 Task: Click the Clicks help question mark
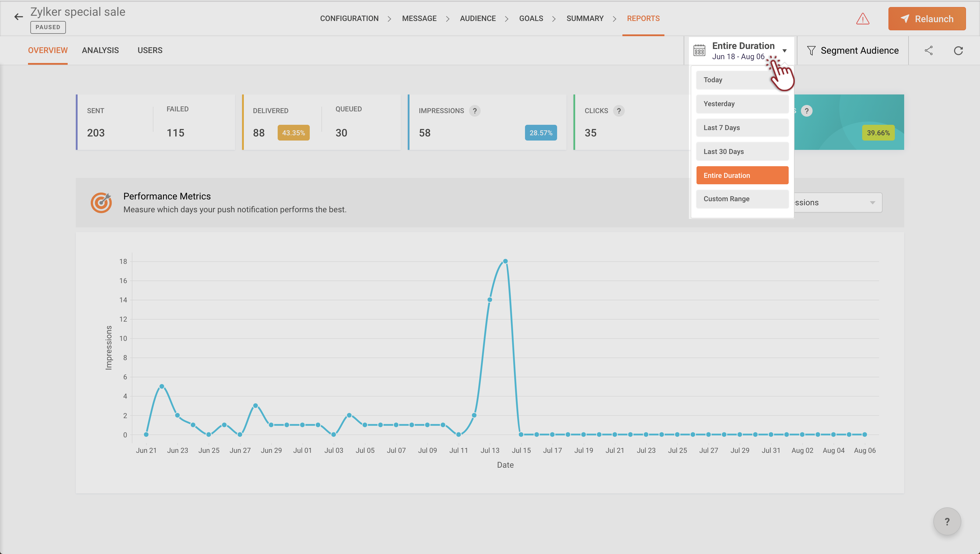(x=619, y=111)
